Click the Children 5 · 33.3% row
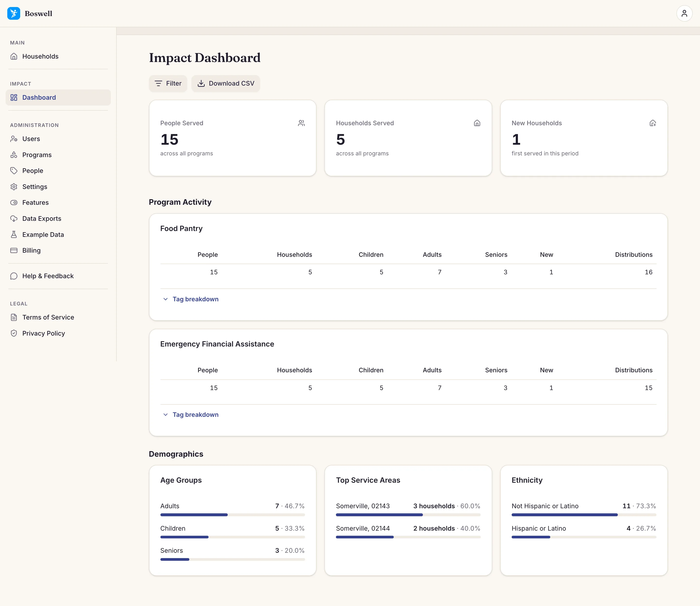 click(233, 532)
